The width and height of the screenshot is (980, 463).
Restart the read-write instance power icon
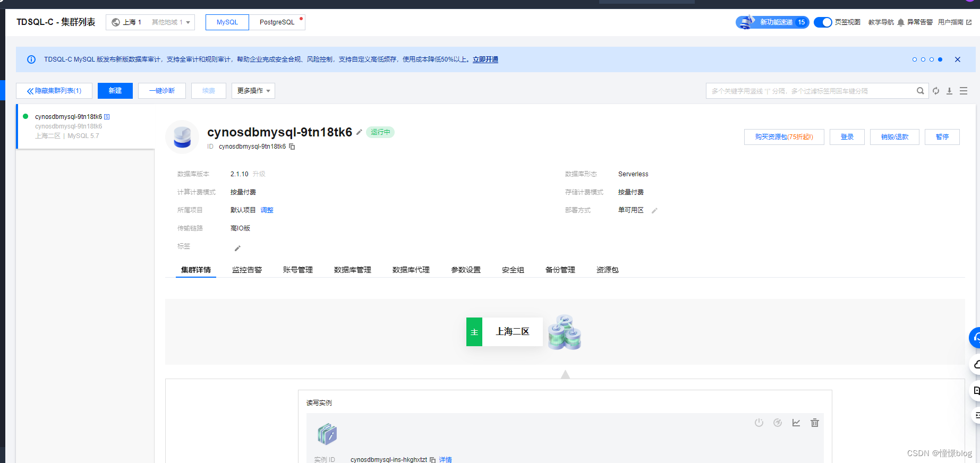[x=759, y=423]
